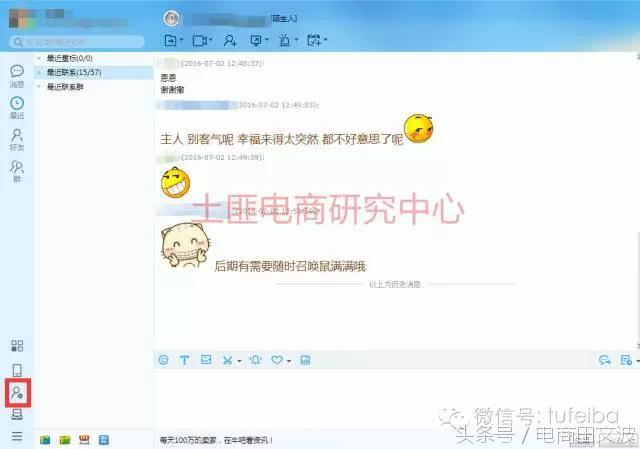Open the screenshot scissors dropdown arrow

click(x=239, y=361)
